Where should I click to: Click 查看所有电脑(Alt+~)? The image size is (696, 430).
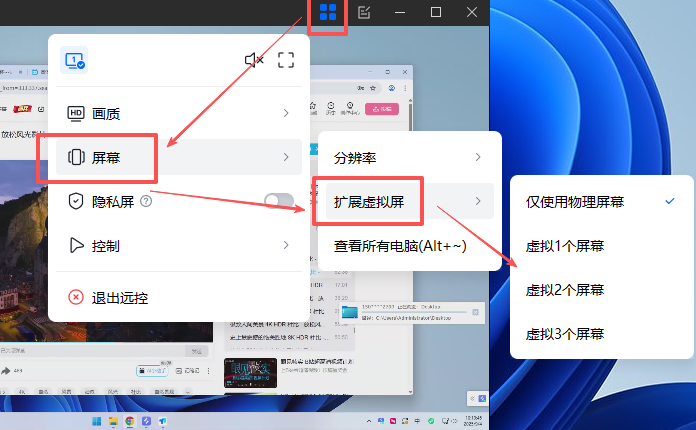tap(400, 245)
